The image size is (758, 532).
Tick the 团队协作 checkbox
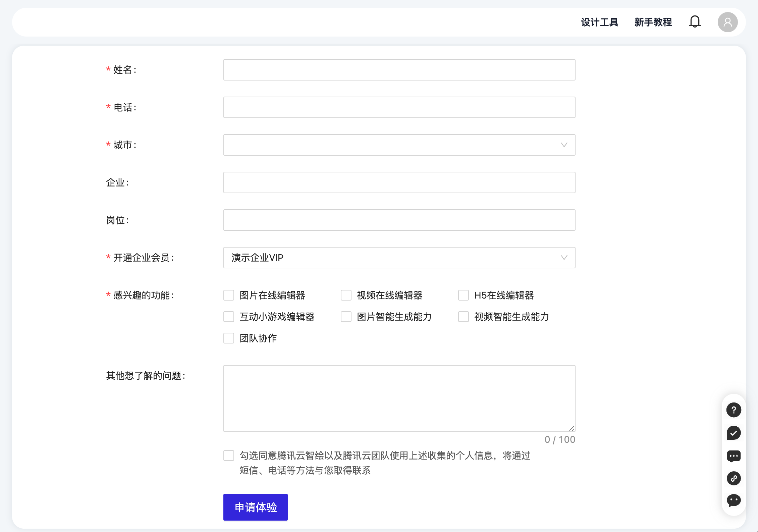[229, 338]
